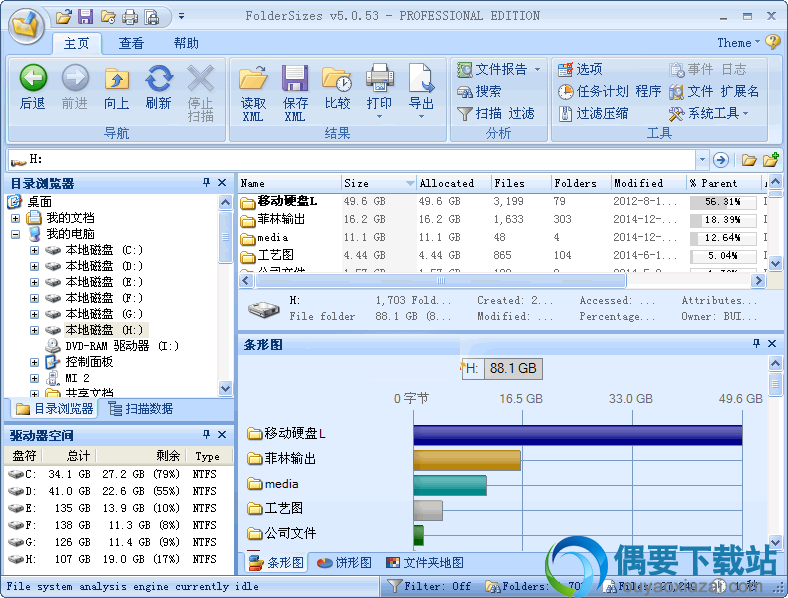Expand 我的文档 tree node
788x598 pixels.
[x=16, y=218]
